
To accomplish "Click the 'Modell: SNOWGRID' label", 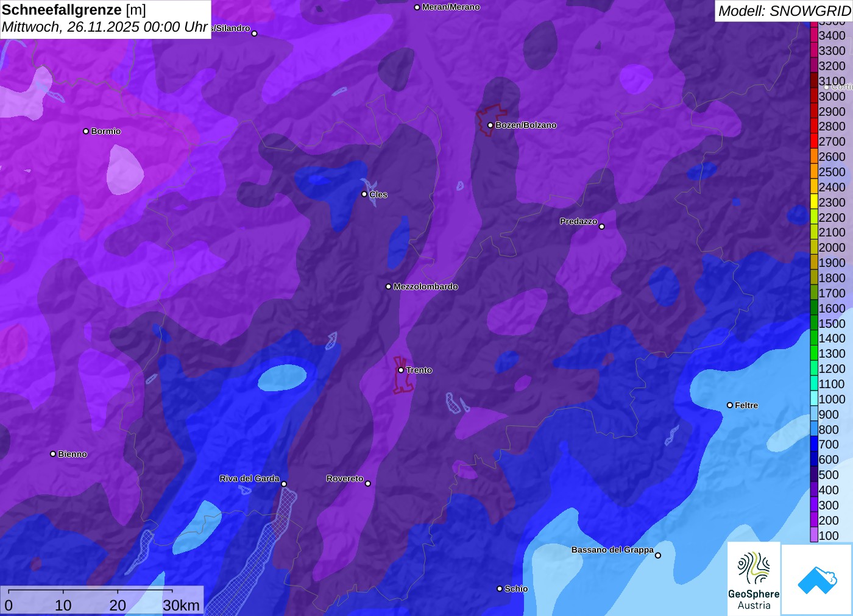I will [x=784, y=11].
